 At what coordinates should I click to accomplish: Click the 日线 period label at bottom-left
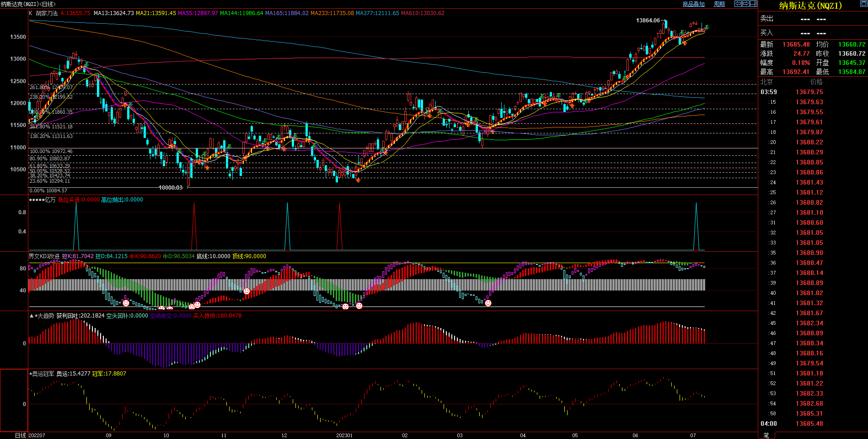click(20, 435)
